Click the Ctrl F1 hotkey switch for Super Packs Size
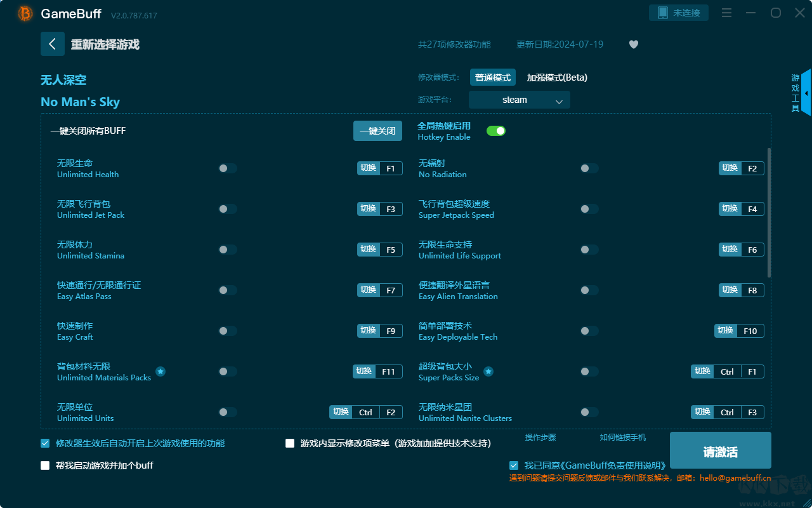The height and width of the screenshot is (508, 812). point(728,371)
